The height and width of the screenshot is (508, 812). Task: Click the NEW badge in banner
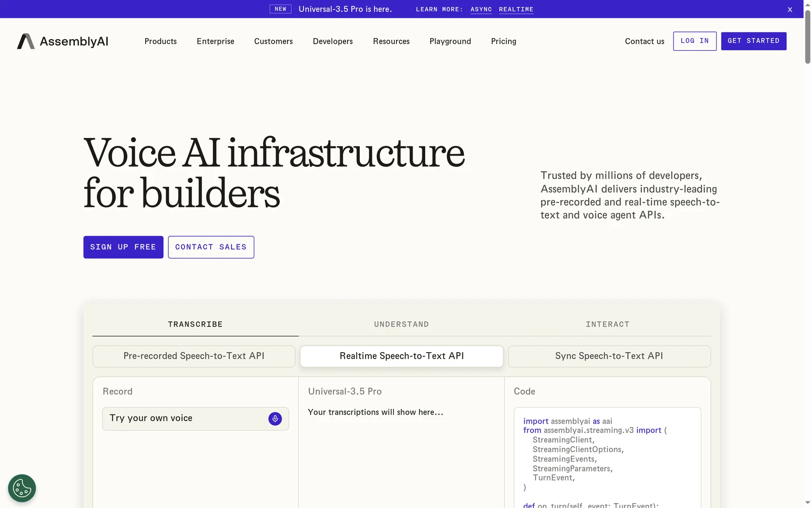click(x=281, y=9)
